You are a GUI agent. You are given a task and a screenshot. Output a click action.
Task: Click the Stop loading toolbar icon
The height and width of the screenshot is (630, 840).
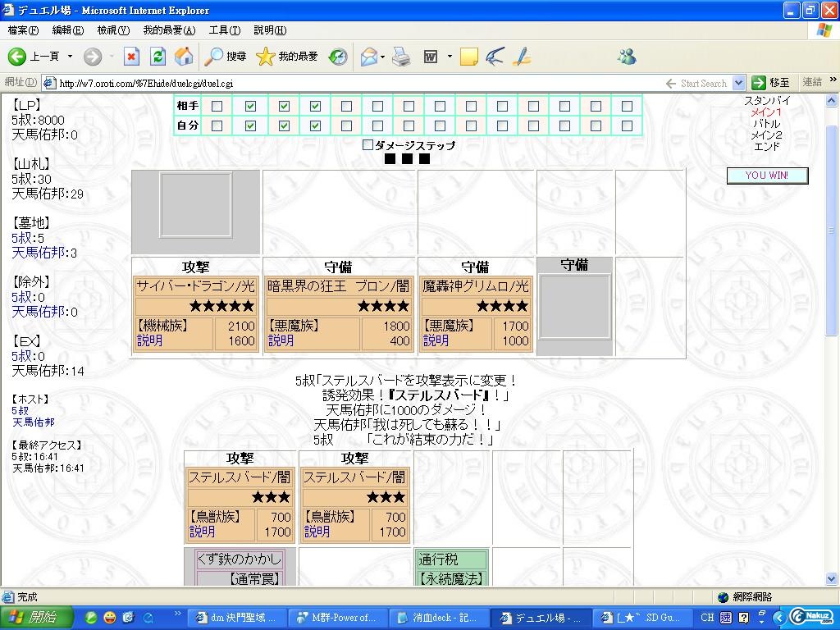click(x=131, y=57)
